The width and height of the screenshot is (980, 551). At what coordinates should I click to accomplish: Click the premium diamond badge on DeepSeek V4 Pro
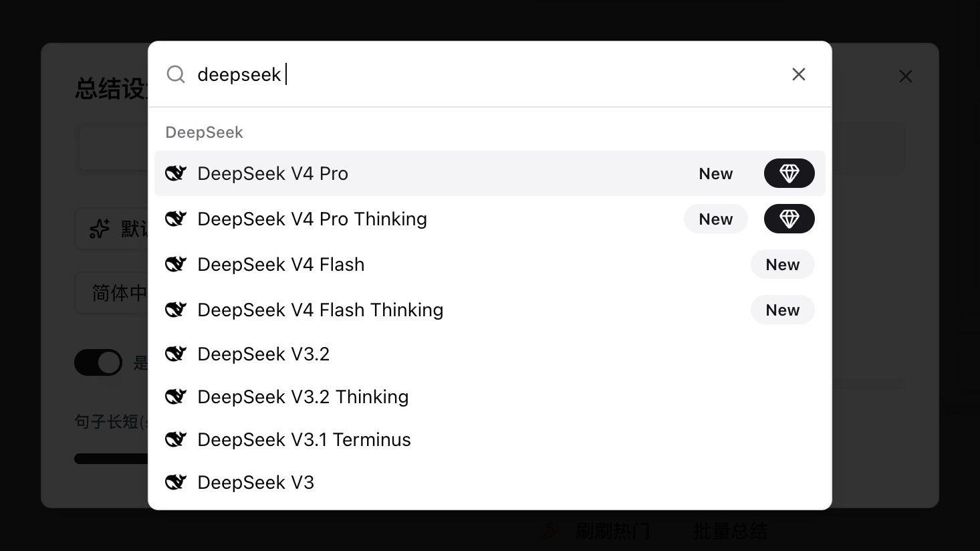point(789,173)
